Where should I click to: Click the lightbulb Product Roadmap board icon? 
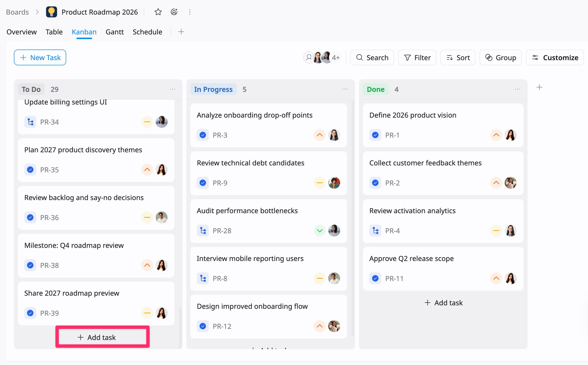point(52,12)
